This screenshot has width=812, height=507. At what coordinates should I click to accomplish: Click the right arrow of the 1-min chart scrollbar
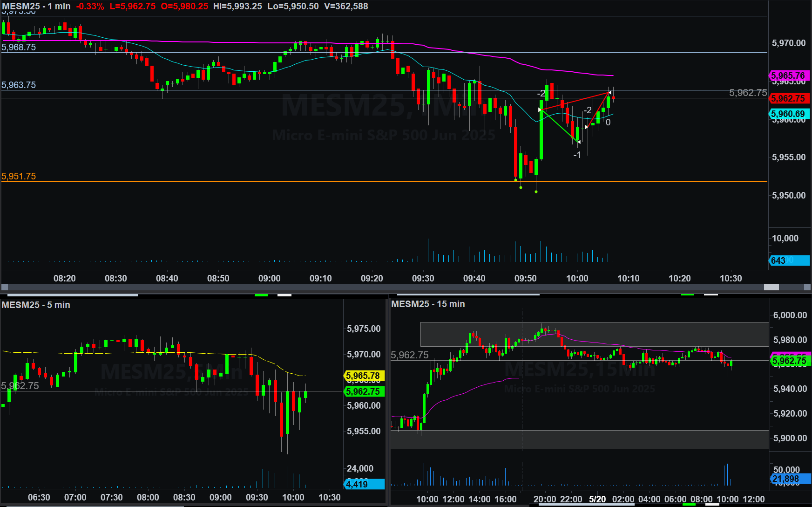(x=808, y=287)
